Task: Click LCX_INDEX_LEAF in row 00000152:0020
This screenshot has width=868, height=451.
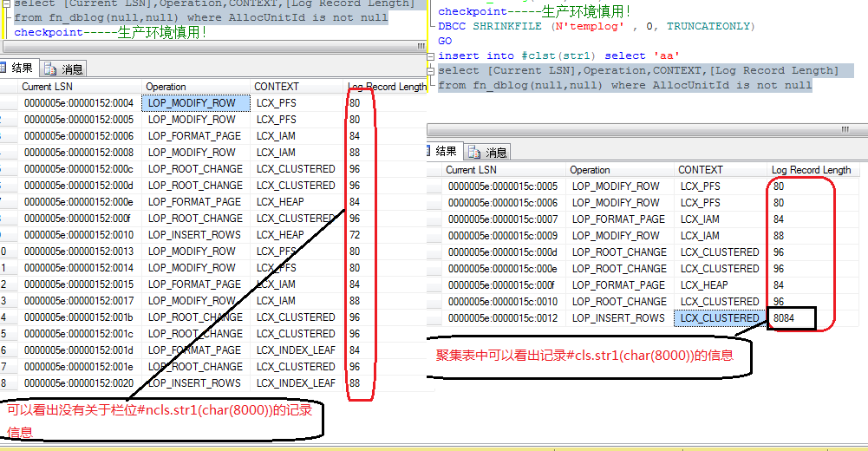Action: [296, 383]
